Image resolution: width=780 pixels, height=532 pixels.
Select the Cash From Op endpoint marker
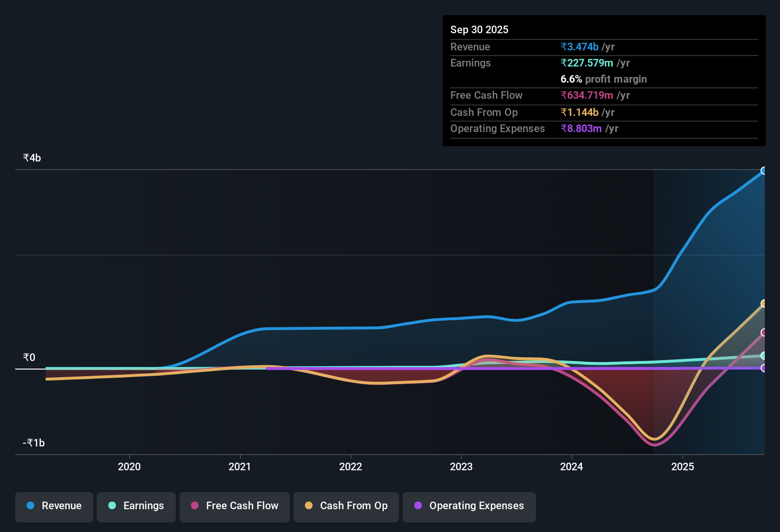pyautogui.click(x=764, y=303)
